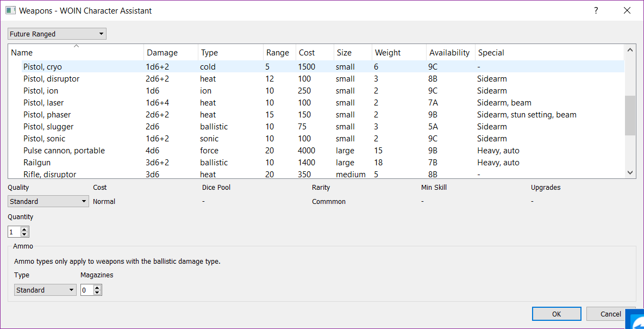Open the Ammo Type Standard dropdown

[x=45, y=290]
